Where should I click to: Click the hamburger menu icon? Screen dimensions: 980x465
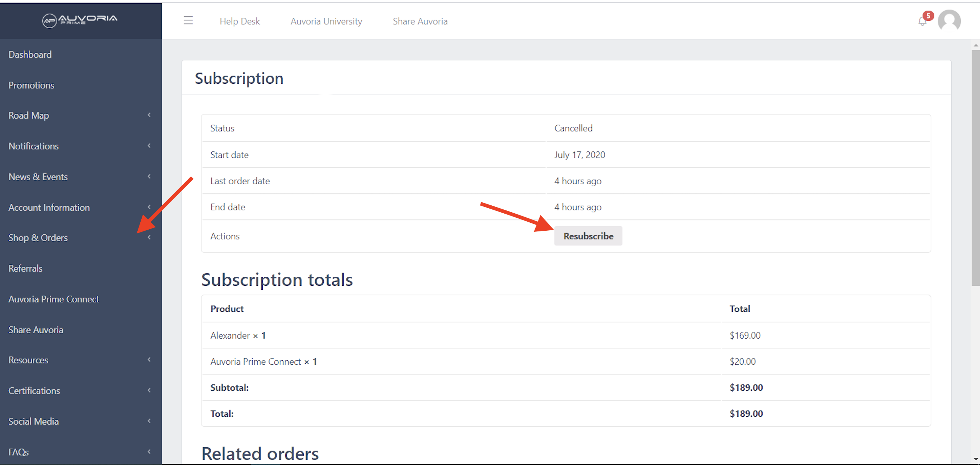tap(188, 21)
